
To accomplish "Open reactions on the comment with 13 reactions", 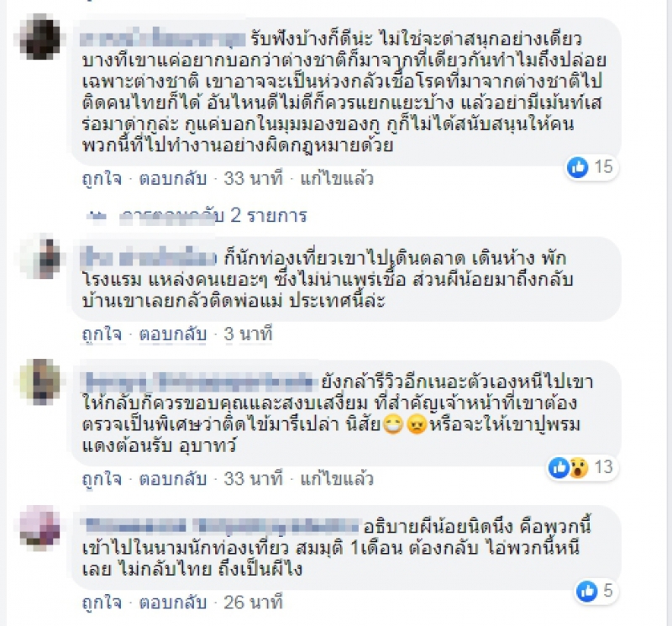I will click(x=582, y=467).
